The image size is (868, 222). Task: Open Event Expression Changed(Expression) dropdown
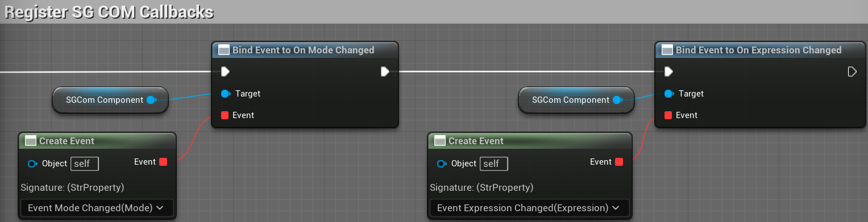tap(529, 208)
